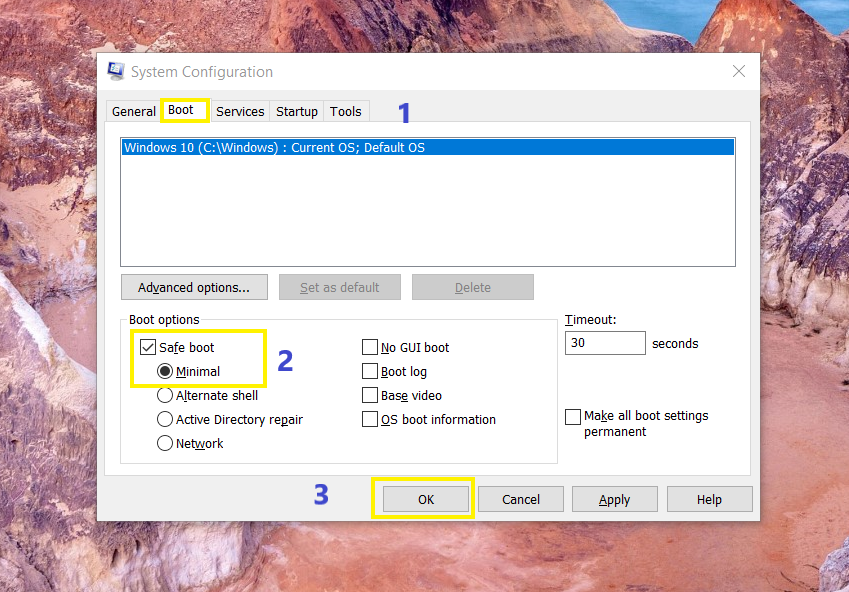
Task: Enable the No GUI boot checkbox
Action: (370, 347)
